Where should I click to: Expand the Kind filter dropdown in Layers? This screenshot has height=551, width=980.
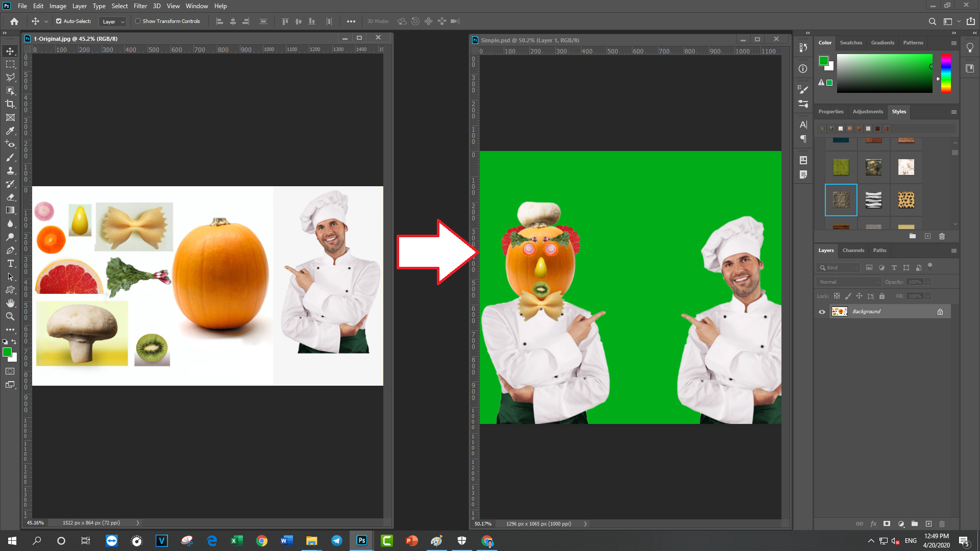coord(839,268)
